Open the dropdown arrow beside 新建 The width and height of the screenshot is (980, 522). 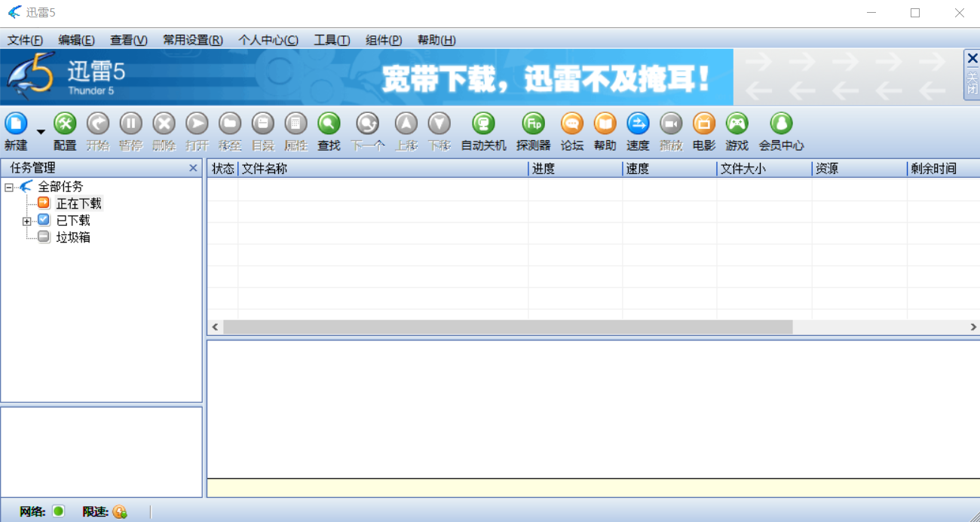click(x=41, y=132)
